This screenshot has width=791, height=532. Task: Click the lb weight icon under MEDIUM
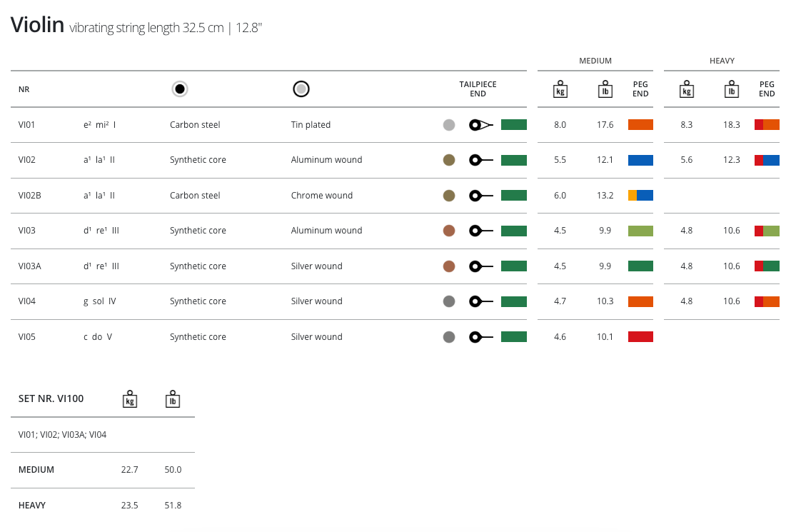[605, 89]
